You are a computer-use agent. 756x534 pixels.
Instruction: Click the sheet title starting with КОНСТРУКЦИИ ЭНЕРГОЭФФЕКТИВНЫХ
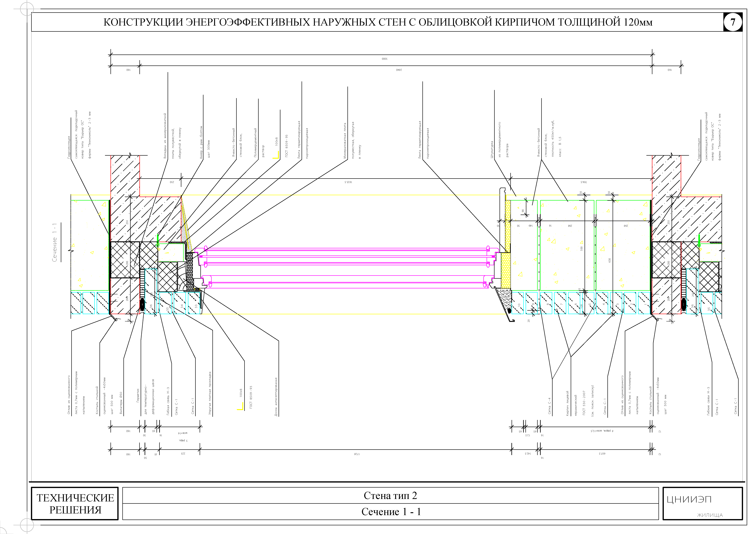[x=378, y=22]
